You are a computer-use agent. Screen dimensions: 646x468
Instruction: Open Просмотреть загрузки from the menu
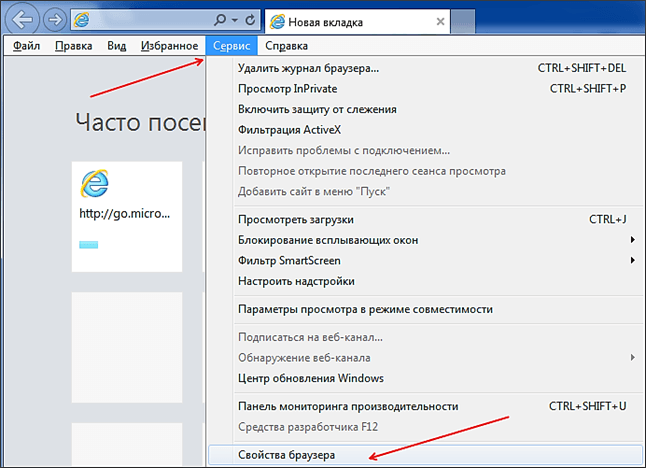[x=295, y=219]
